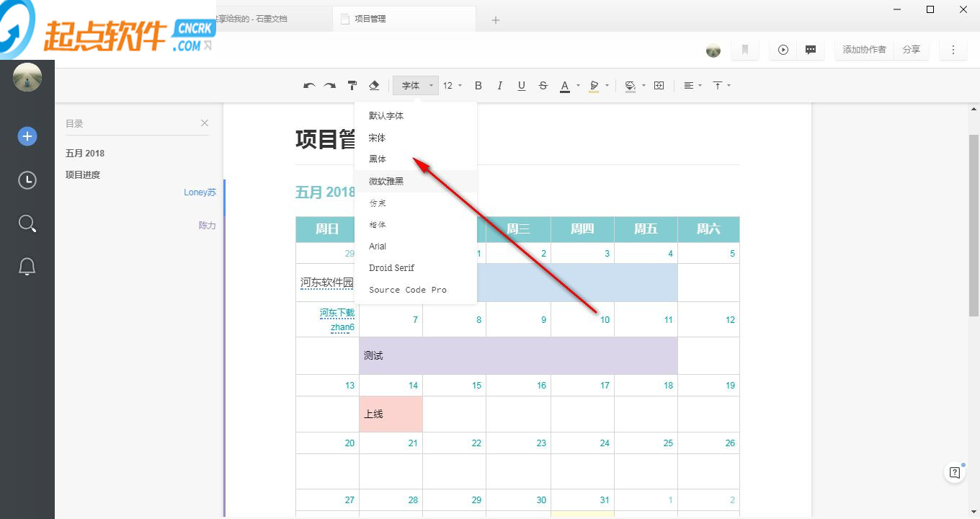This screenshot has height=519, width=980.
Task: Choose Source Code Pro font
Action: click(x=416, y=290)
